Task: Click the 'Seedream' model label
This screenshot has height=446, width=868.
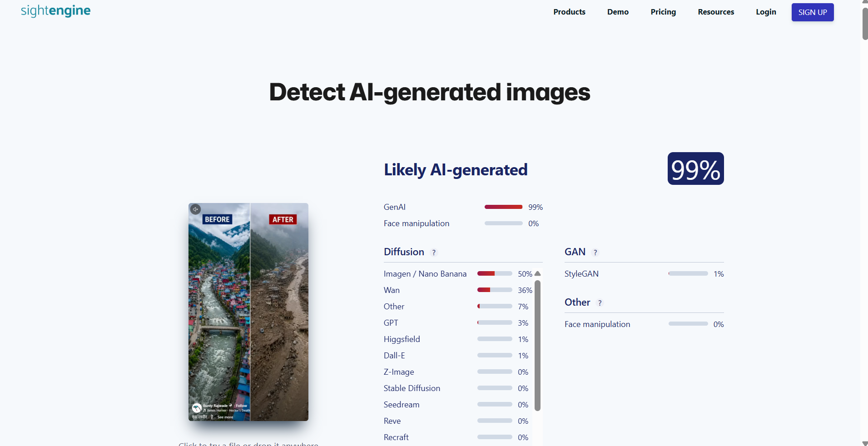Action: pyautogui.click(x=402, y=405)
